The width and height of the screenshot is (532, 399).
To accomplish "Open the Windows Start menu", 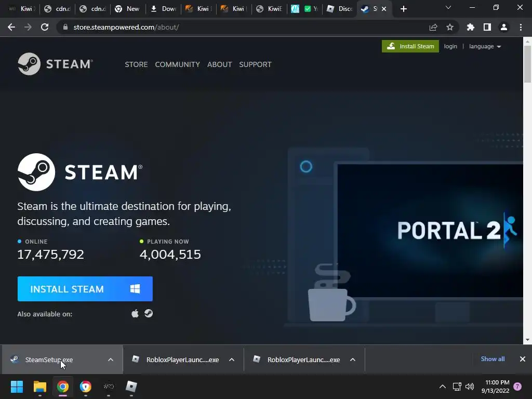I will [x=17, y=387].
